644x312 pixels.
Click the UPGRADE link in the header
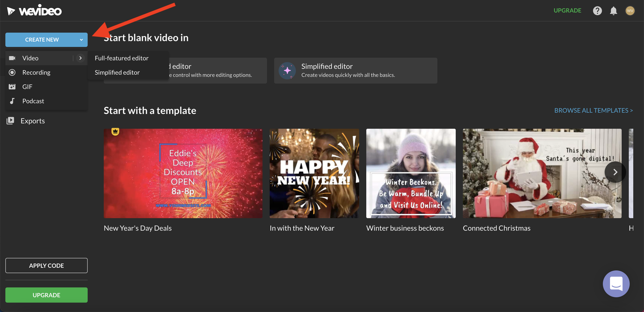(x=567, y=11)
